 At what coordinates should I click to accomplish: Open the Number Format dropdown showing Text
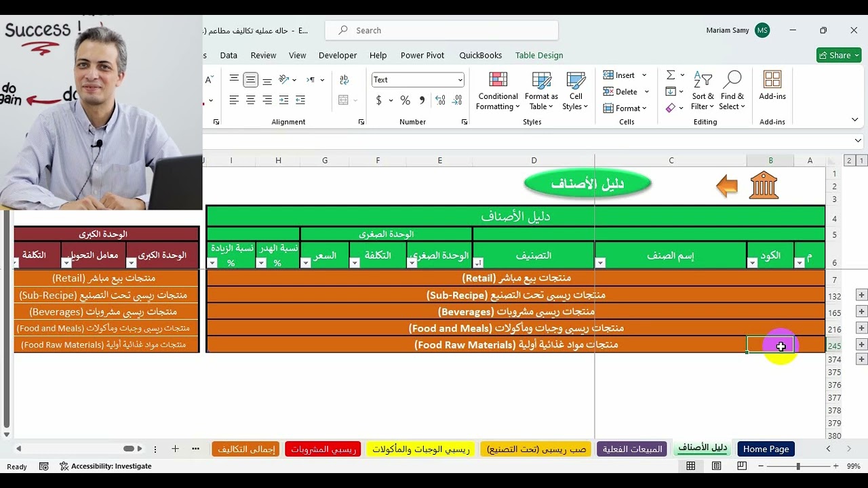(x=418, y=80)
